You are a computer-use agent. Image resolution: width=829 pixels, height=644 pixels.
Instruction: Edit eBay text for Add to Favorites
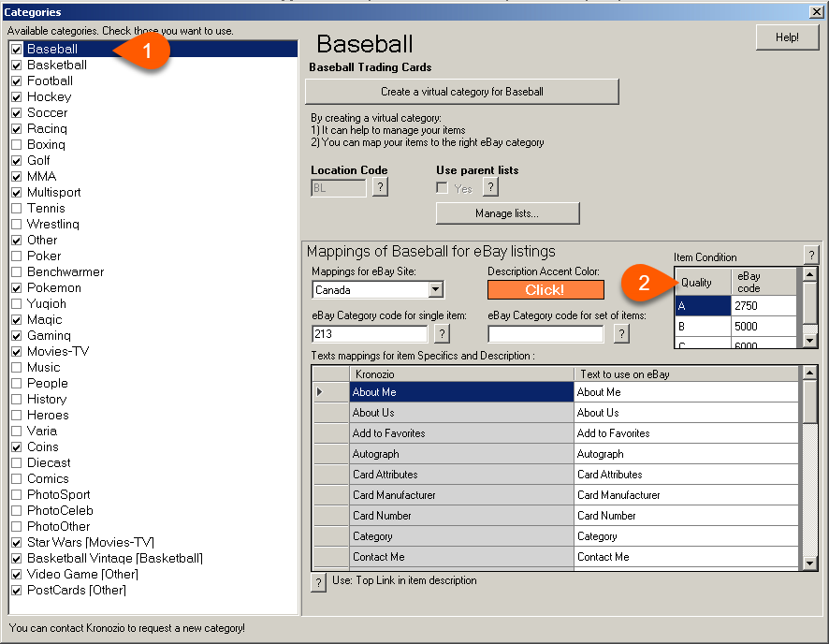(x=686, y=433)
